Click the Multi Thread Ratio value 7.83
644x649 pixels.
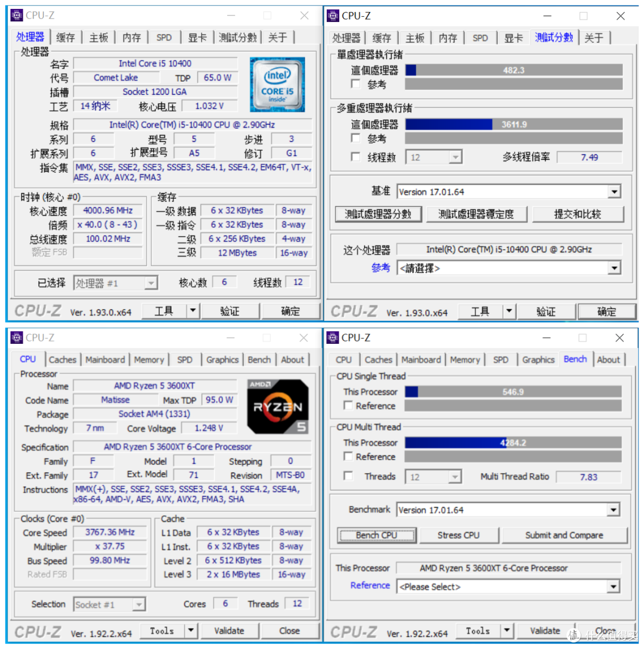589,477
